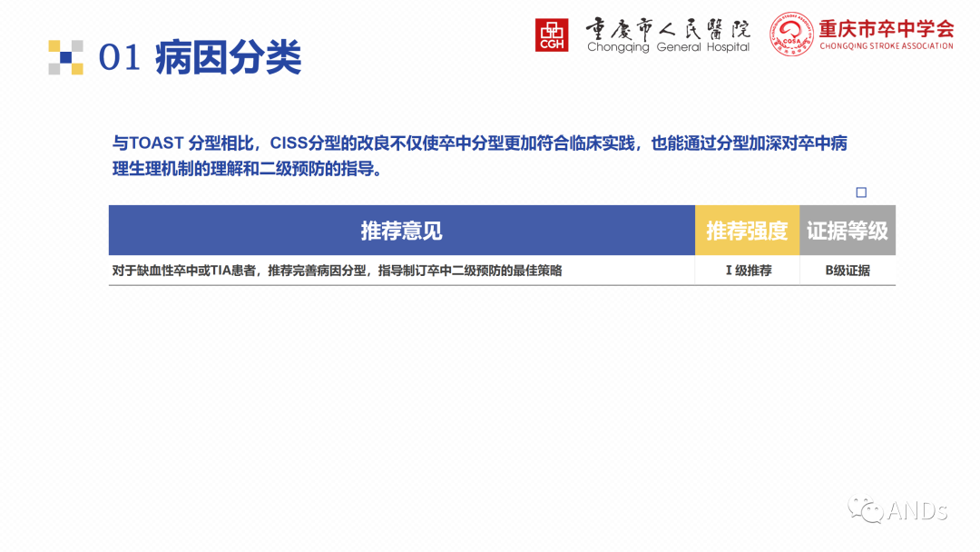The width and height of the screenshot is (980, 552).
Task: Click the 推荐强度 yellow header cell
Action: click(x=747, y=230)
